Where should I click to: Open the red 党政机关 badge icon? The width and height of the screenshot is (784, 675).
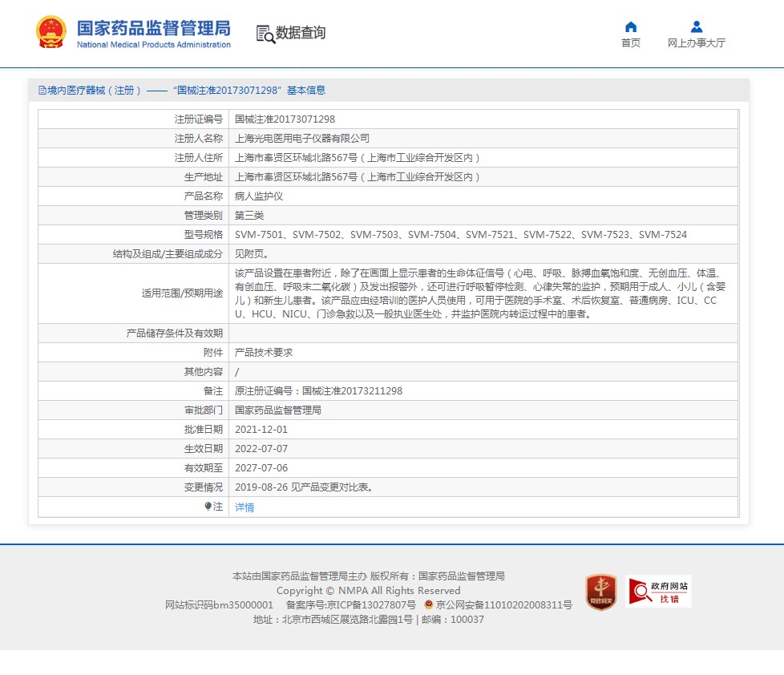(600, 592)
